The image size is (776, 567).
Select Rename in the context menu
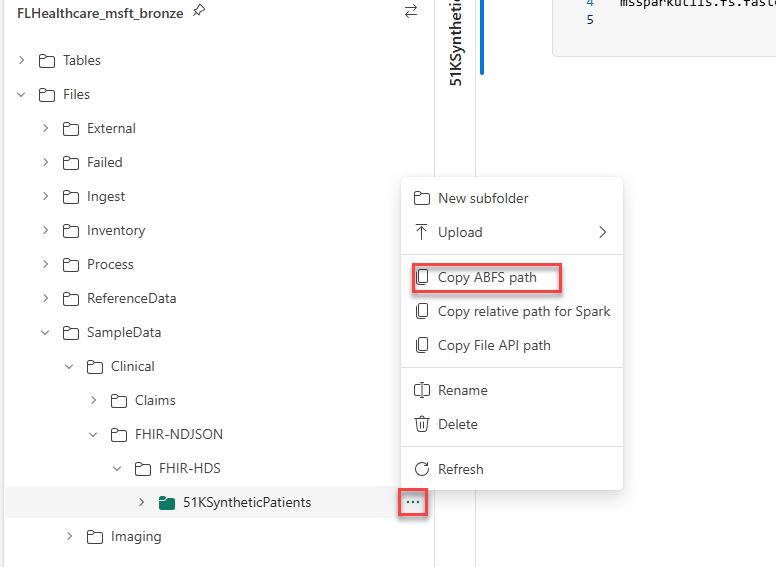pos(512,390)
